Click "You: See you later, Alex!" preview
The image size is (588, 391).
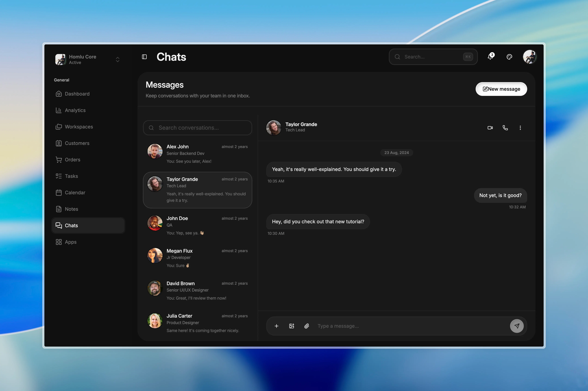189,161
